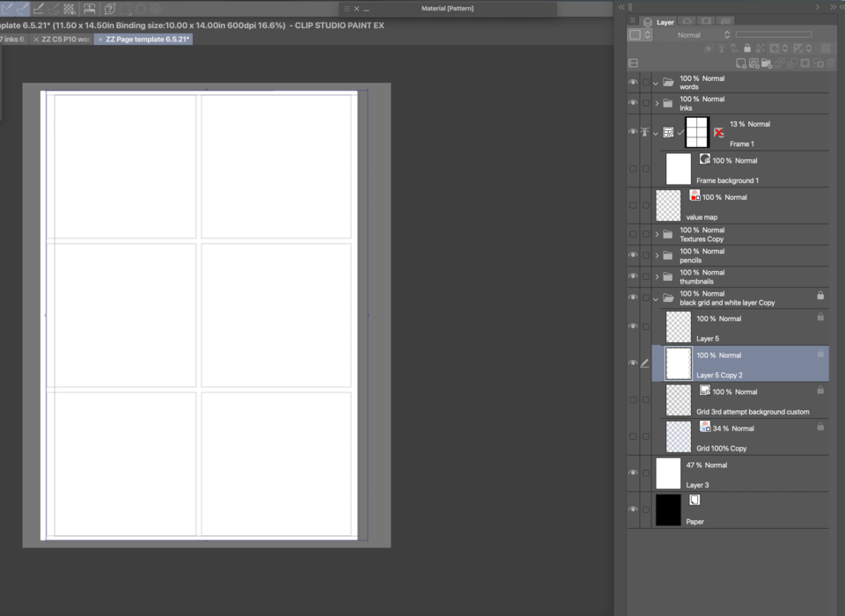Collapse the Frame 1 folder

pos(656,133)
